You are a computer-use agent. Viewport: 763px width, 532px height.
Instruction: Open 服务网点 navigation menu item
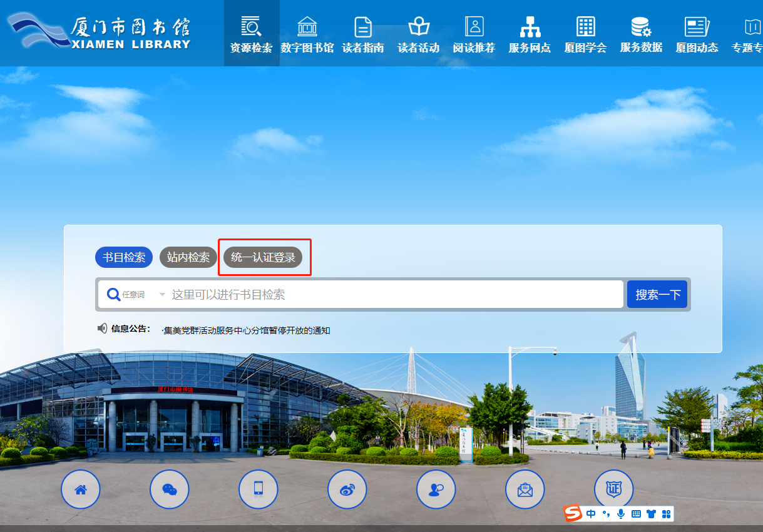(530, 35)
